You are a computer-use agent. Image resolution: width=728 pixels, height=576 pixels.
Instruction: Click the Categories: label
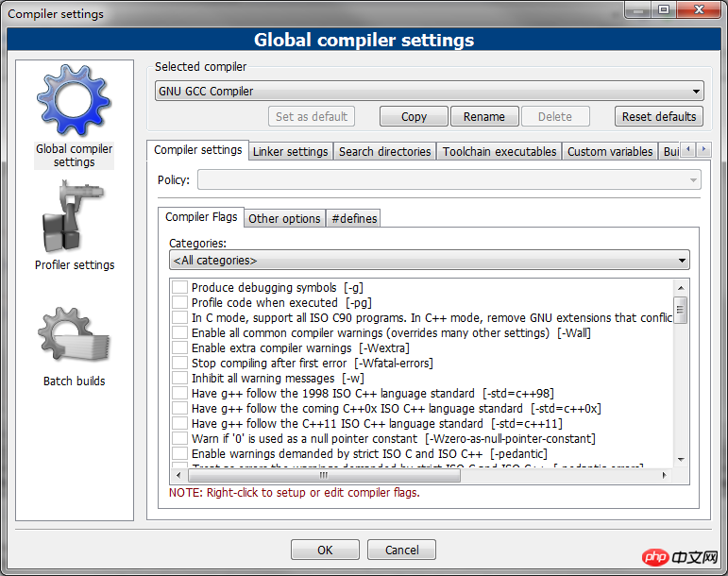click(197, 243)
